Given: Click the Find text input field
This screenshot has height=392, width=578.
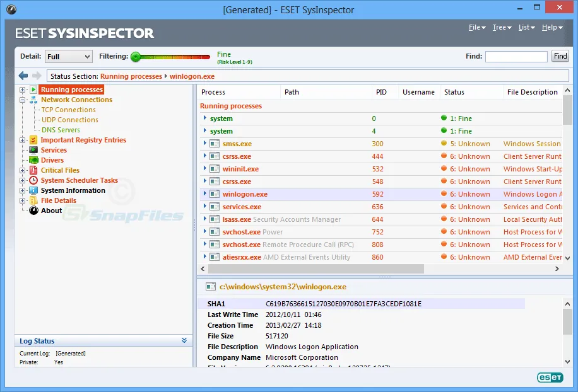Looking at the screenshot, I should [x=516, y=57].
